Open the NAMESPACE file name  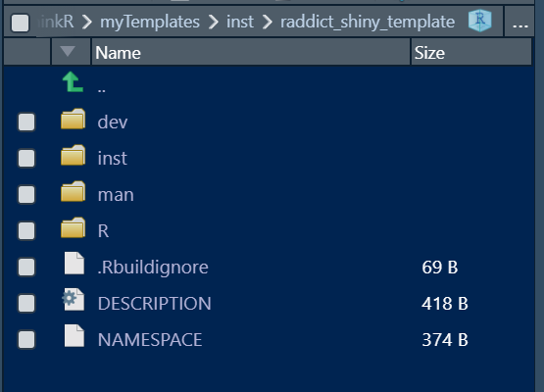(x=150, y=340)
